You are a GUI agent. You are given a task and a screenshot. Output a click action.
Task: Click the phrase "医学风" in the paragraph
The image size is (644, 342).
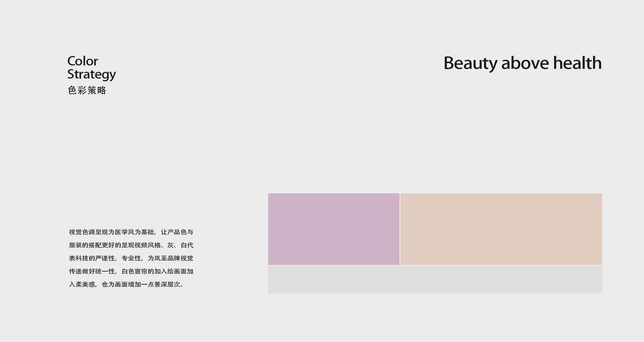pyautogui.click(x=124, y=232)
